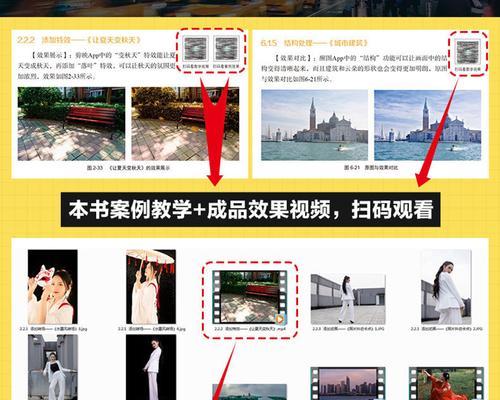Click the file name under umbrella woman photo
The height and width of the screenshot is (400, 500).
click(151, 329)
